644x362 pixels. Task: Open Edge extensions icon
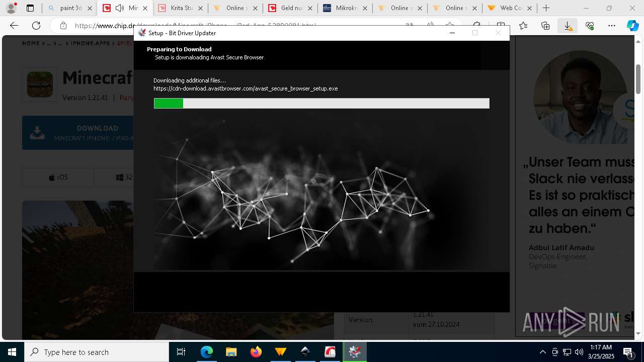tap(476, 26)
